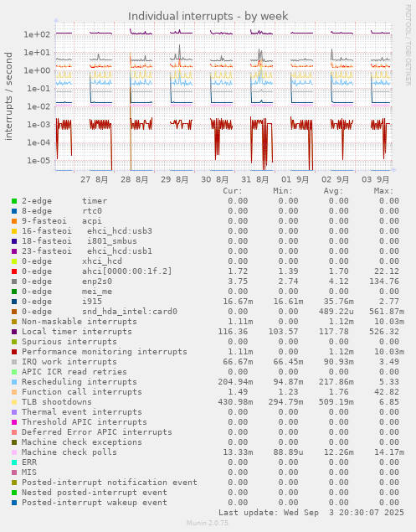Click the Munin 2.0.75 footer text
This screenshot has width=416, height=532.
[208, 523]
